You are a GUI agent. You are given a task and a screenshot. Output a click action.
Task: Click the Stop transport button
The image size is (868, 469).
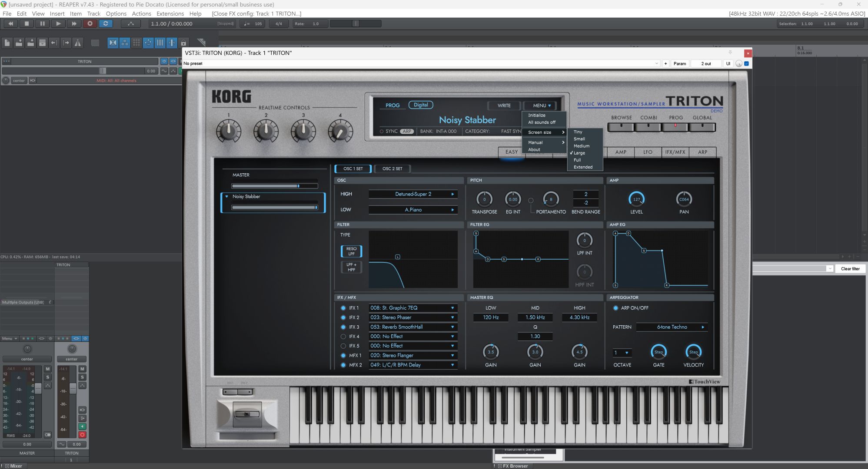click(x=26, y=24)
